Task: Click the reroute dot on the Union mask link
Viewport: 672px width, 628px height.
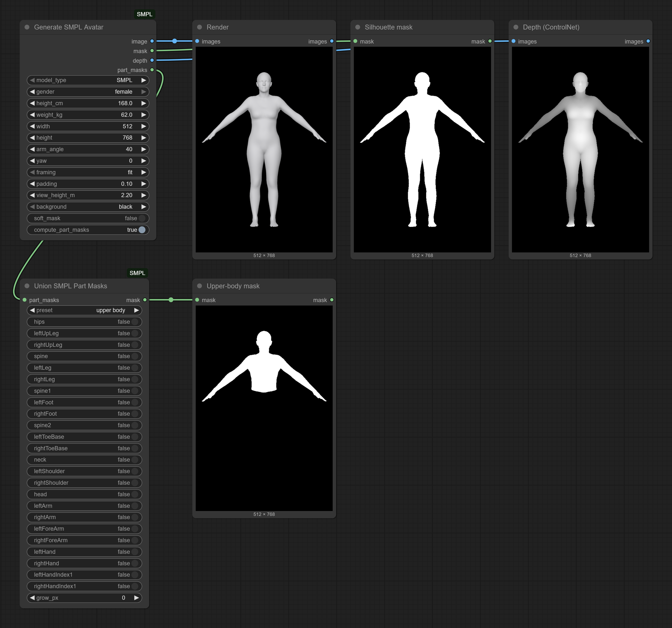Action: pos(171,300)
